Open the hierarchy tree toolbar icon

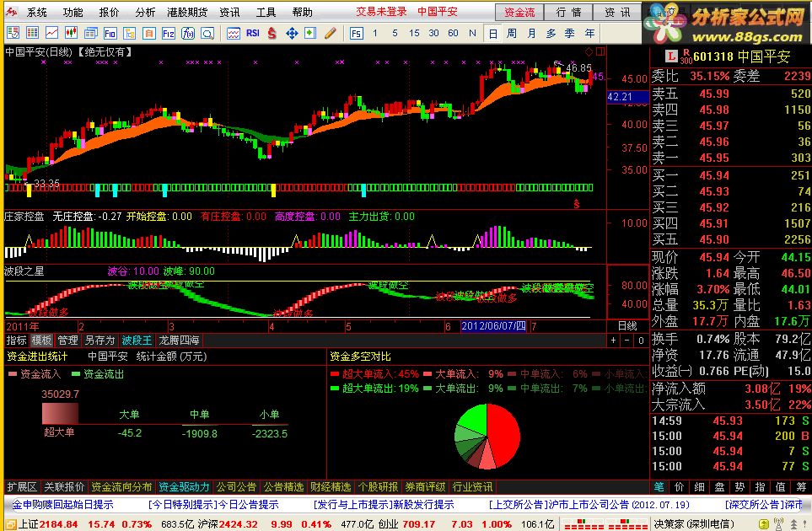click(x=130, y=33)
